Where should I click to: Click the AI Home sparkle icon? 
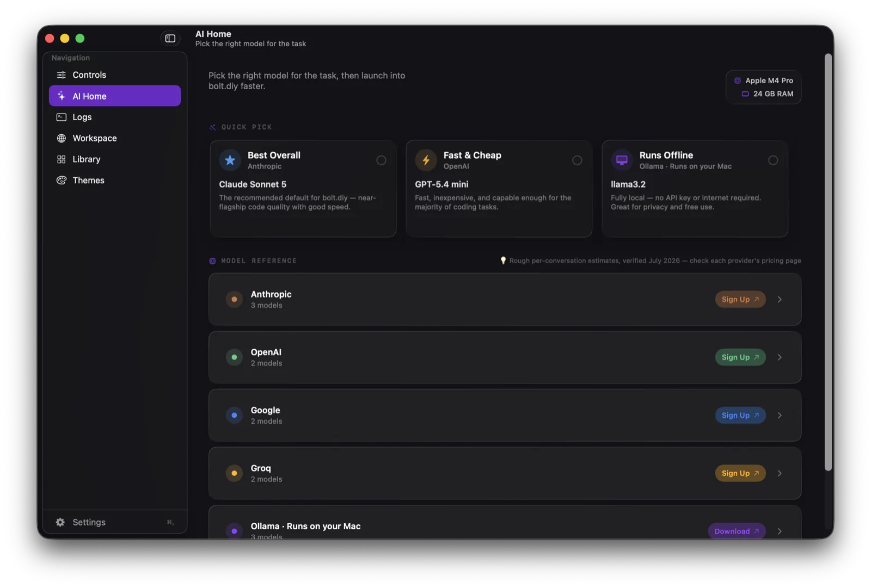(62, 96)
